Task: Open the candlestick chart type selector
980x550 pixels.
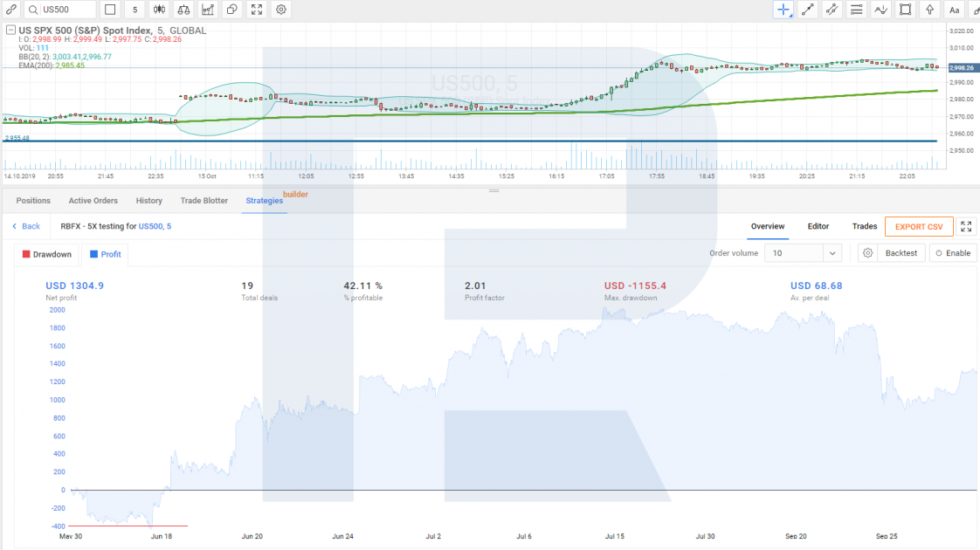Action: pos(159,10)
